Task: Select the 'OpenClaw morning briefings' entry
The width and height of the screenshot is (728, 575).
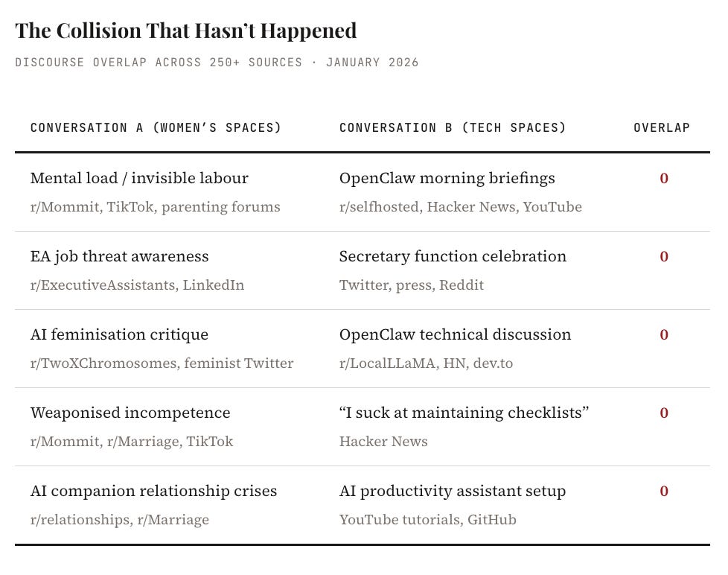Action: (447, 178)
